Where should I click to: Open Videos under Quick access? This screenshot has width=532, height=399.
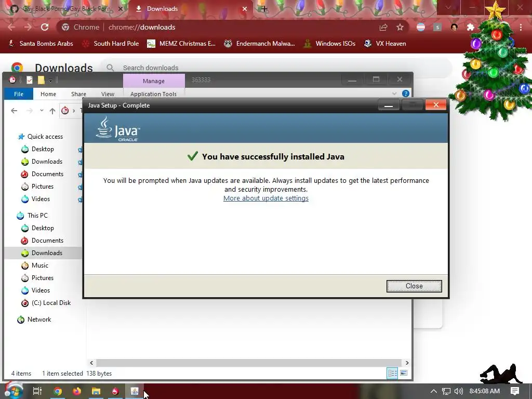[x=41, y=199]
